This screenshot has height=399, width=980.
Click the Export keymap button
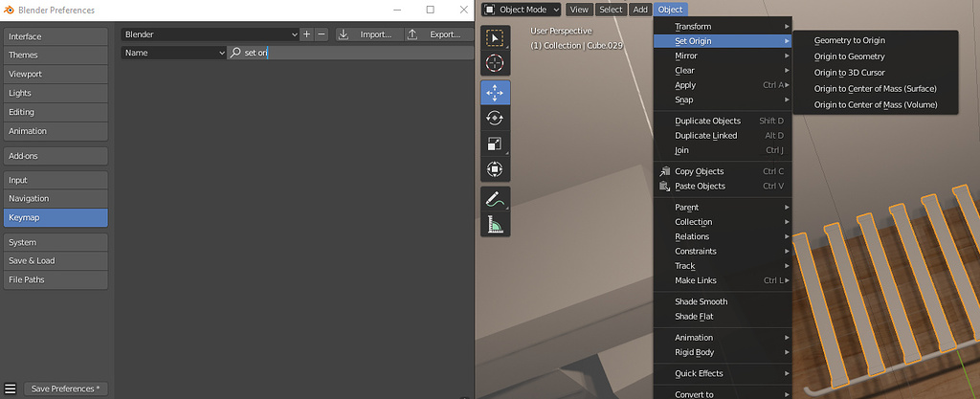438,34
